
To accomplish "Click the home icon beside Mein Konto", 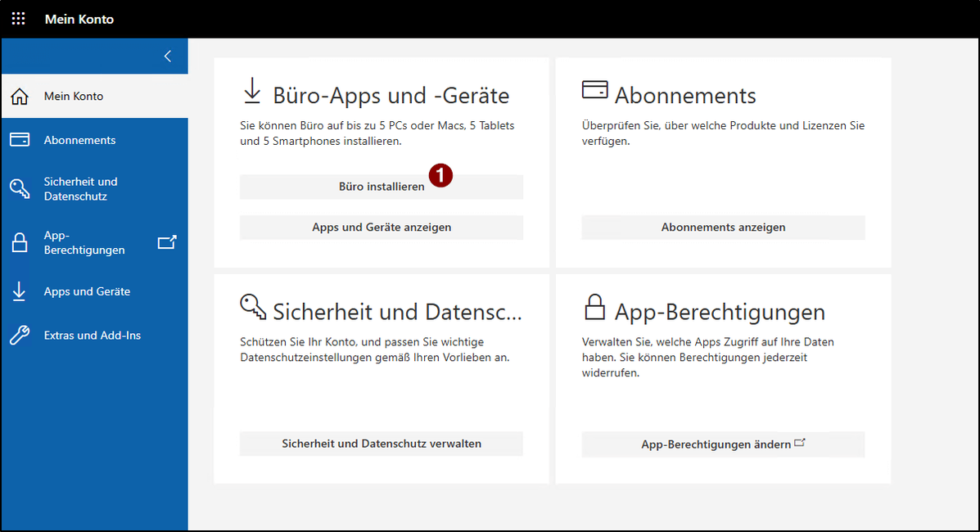I will click(x=20, y=97).
